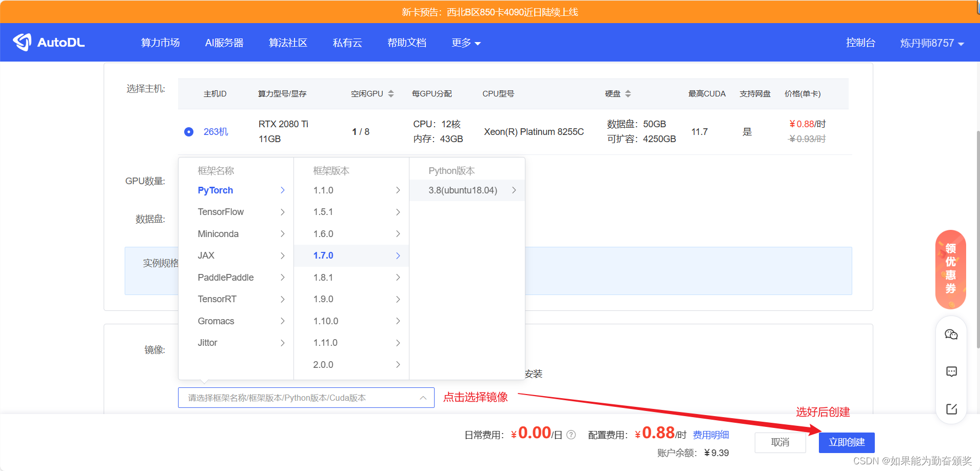Choose framework version 1.11.0
This screenshot has height=471, width=980.
coord(351,343)
